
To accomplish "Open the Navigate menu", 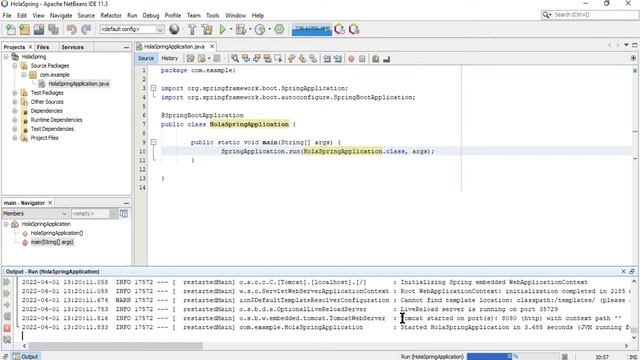I will pyautogui.click(x=61, y=16).
